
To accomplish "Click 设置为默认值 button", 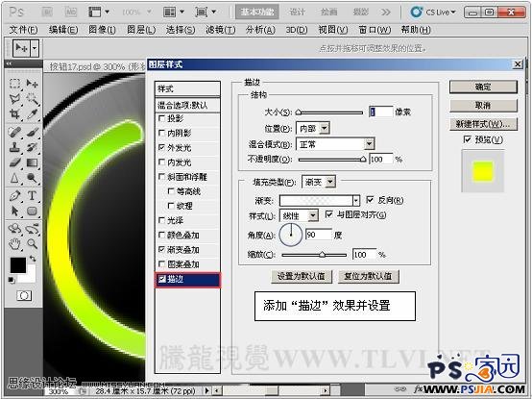I will (x=302, y=276).
